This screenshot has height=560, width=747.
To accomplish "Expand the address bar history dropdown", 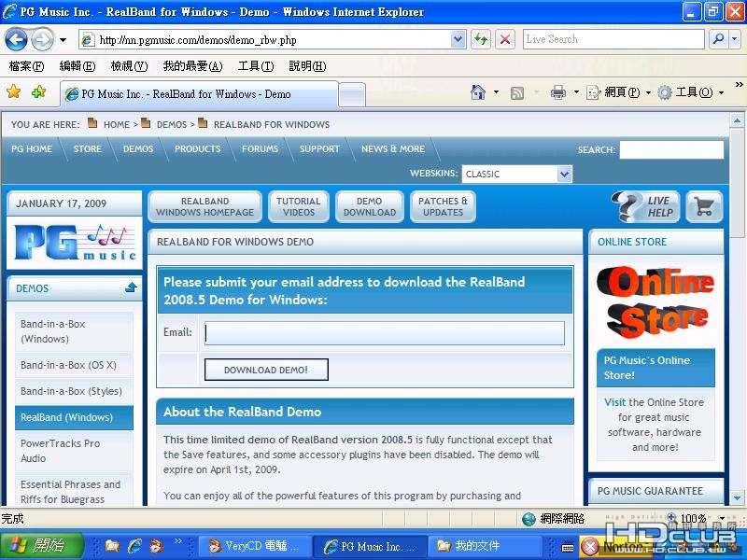I will (x=458, y=39).
